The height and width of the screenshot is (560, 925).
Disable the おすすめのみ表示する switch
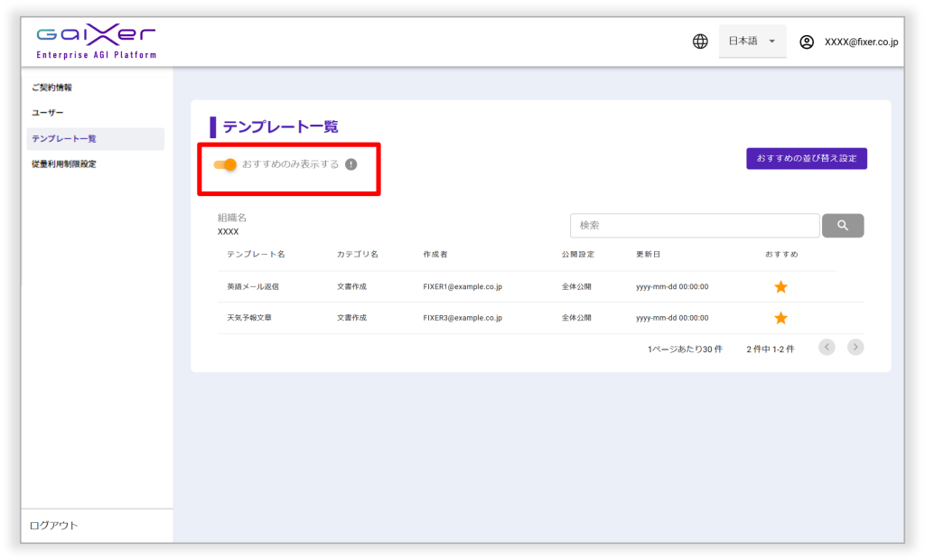[226, 164]
